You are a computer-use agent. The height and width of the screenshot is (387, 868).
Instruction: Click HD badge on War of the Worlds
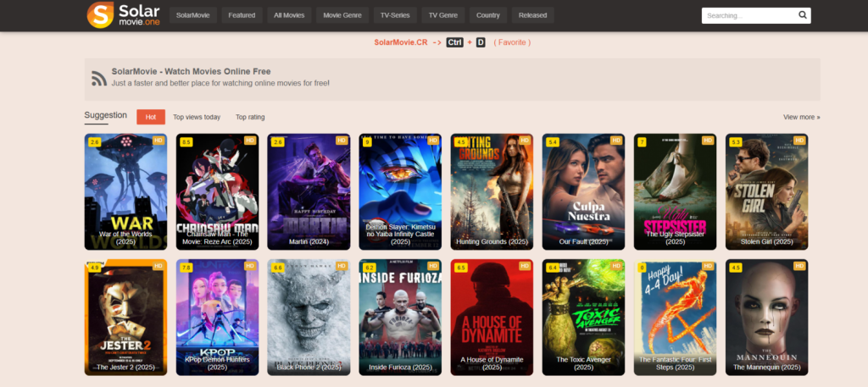click(x=159, y=141)
